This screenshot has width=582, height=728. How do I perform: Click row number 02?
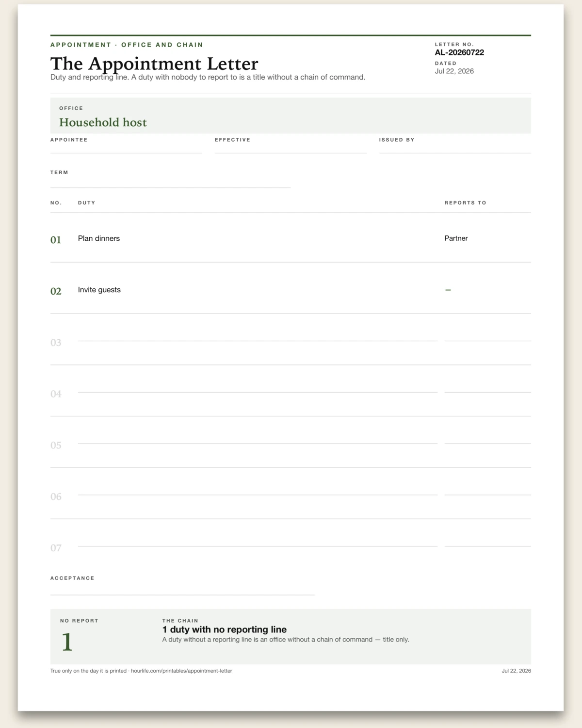coord(56,291)
